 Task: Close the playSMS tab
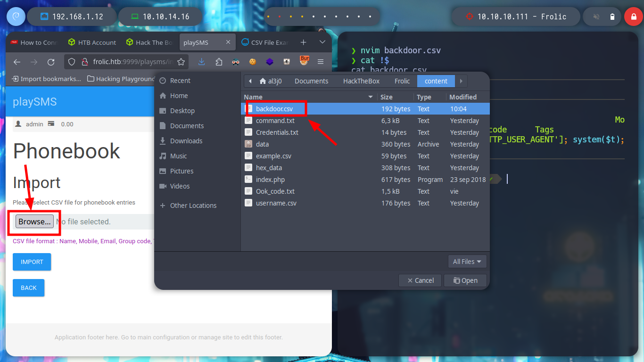point(228,42)
